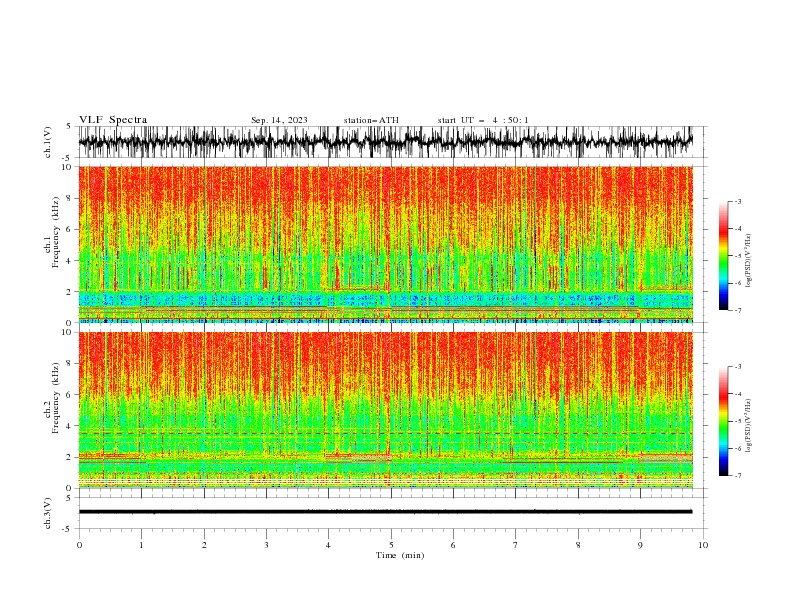
Task: Click the "Time (min)" axis title
Action: click(x=400, y=555)
